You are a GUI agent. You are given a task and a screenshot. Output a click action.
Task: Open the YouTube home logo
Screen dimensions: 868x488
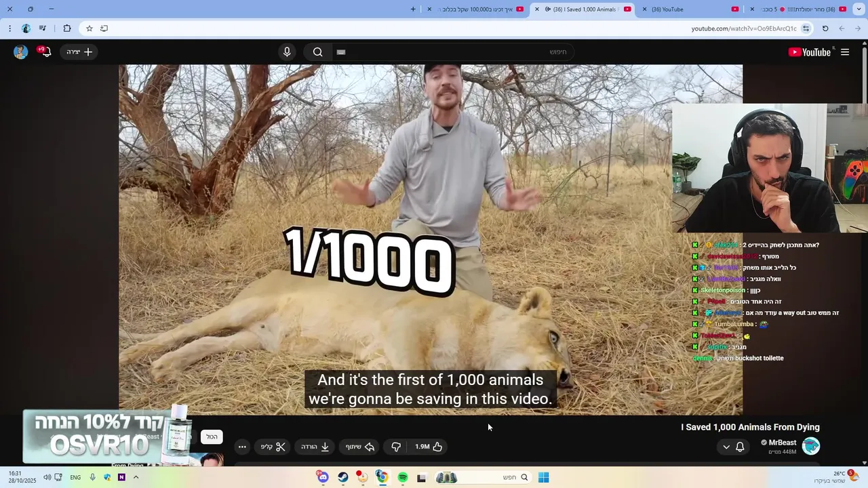810,52
